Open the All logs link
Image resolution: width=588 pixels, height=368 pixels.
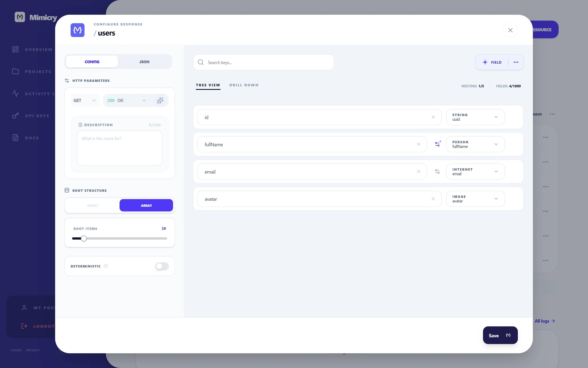coord(545,321)
